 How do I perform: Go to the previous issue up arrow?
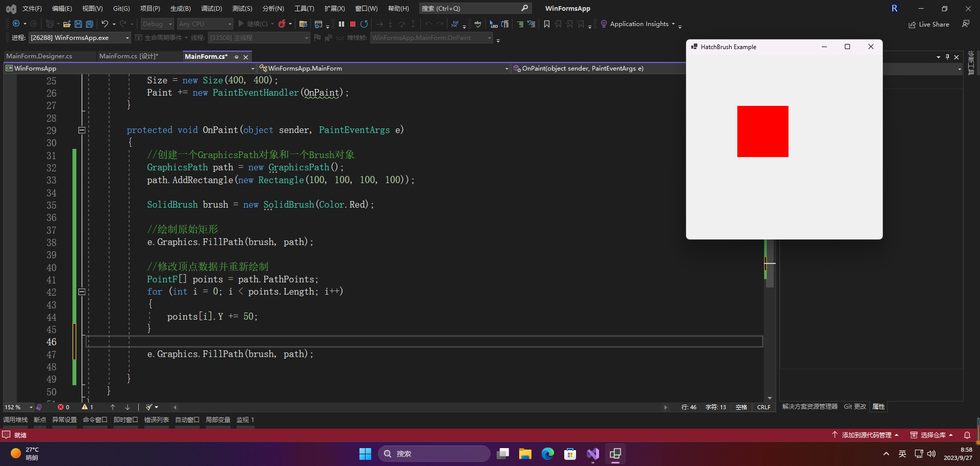(113, 407)
